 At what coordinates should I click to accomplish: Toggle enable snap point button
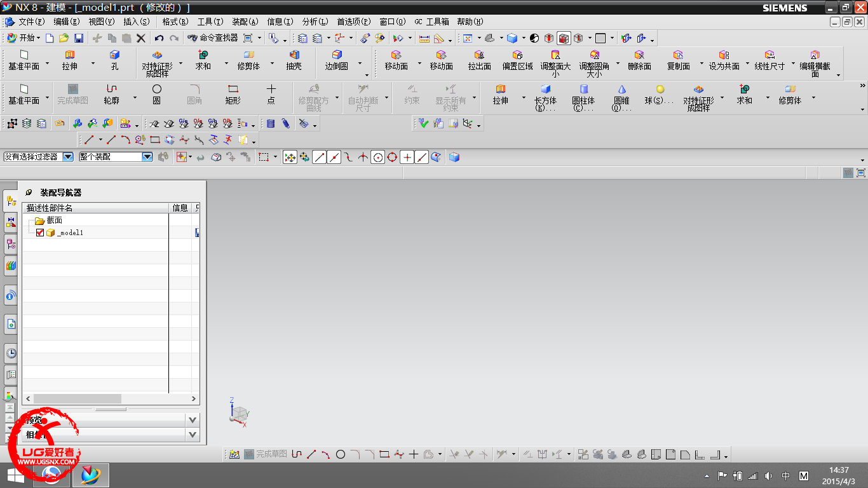pyautogui.click(x=290, y=157)
